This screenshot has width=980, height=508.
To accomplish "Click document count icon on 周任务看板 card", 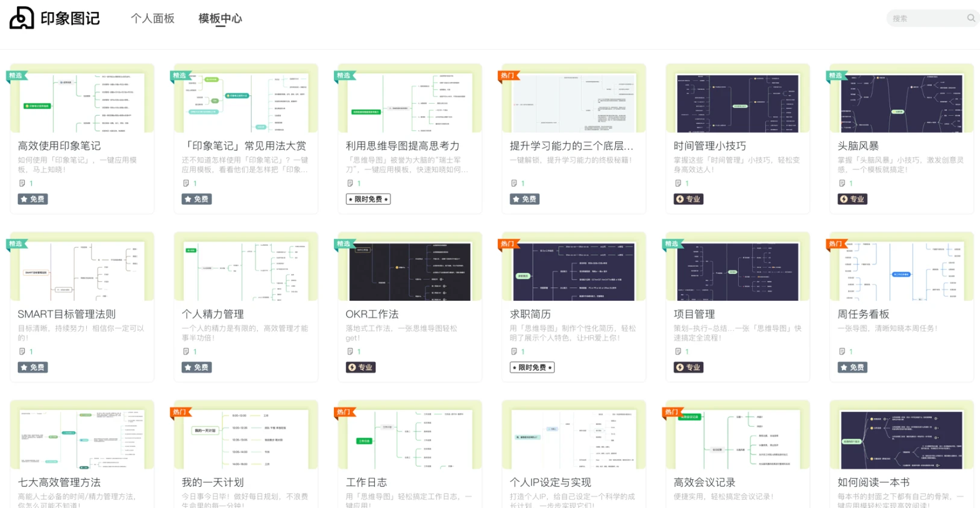I will (x=842, y=351).
